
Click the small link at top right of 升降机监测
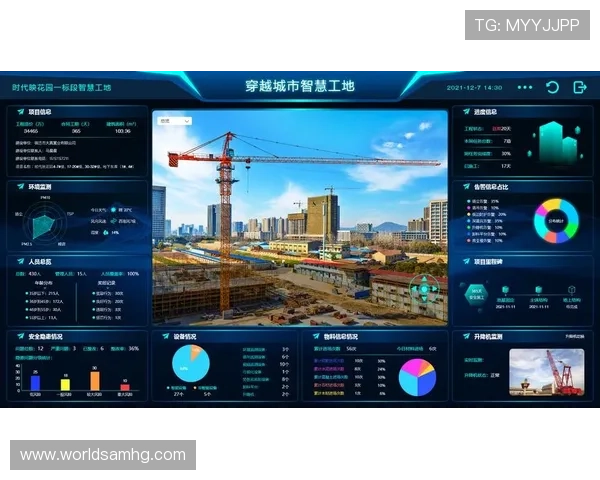coord(575,336)
